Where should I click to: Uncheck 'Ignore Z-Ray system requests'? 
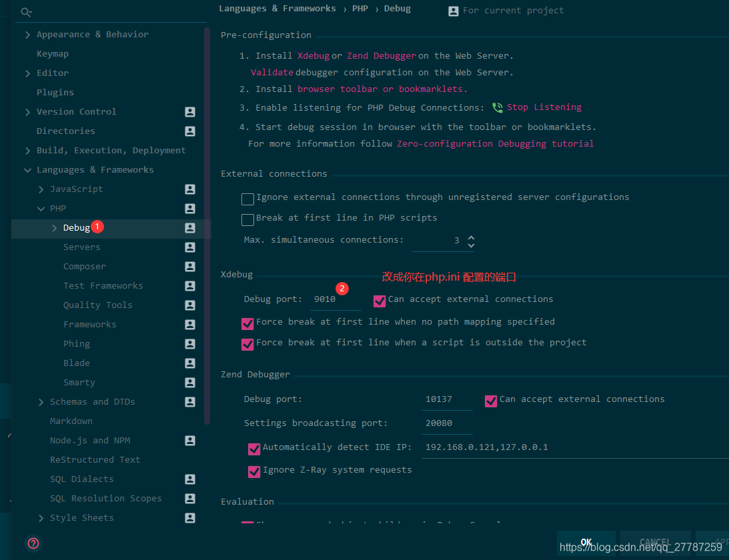coord(253,471)
